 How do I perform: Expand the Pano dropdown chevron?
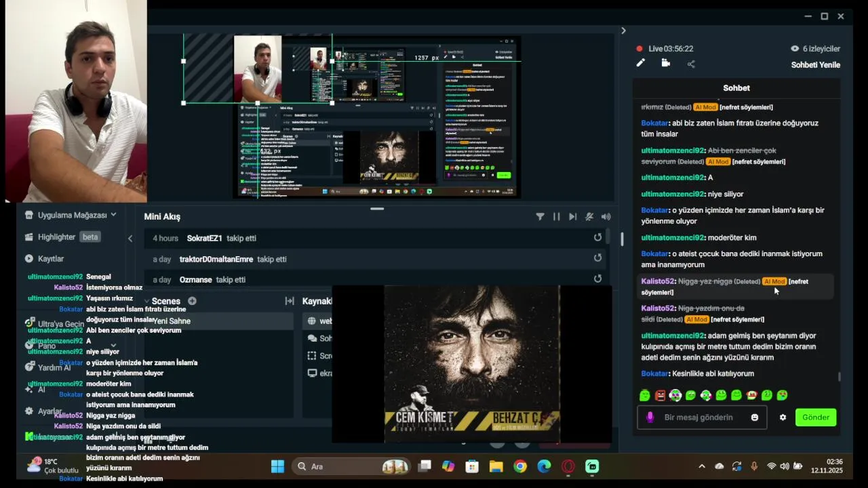[113, 346]
